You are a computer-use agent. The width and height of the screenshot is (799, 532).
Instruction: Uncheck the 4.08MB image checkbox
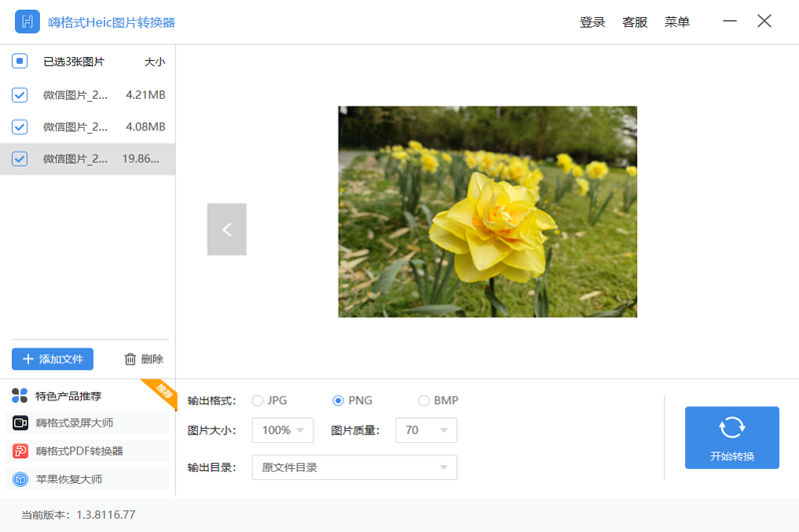pos(19,127)
